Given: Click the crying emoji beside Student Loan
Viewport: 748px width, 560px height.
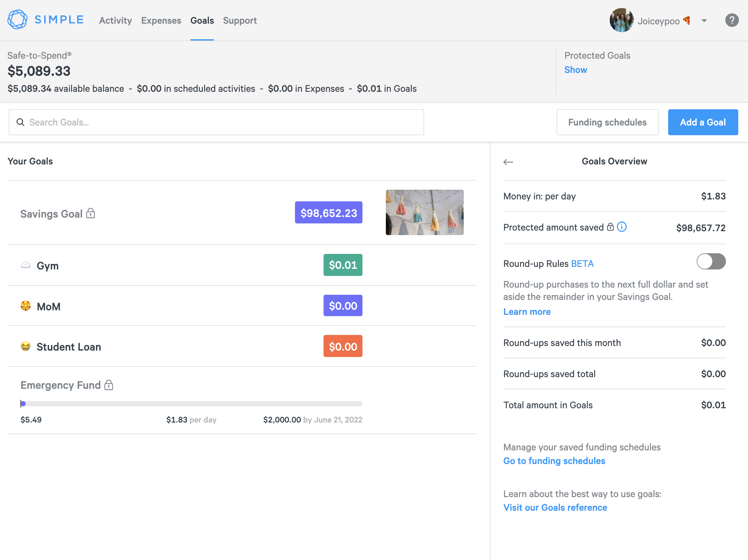Looking at the screenshot, I should pyautogui.click(x=26, y=346).
